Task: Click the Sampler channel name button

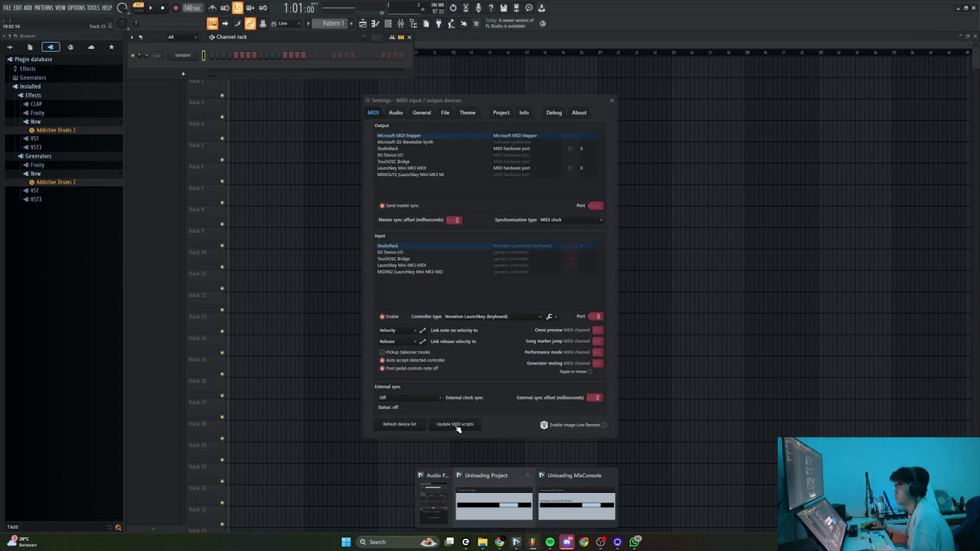Action: click(182, 55)
